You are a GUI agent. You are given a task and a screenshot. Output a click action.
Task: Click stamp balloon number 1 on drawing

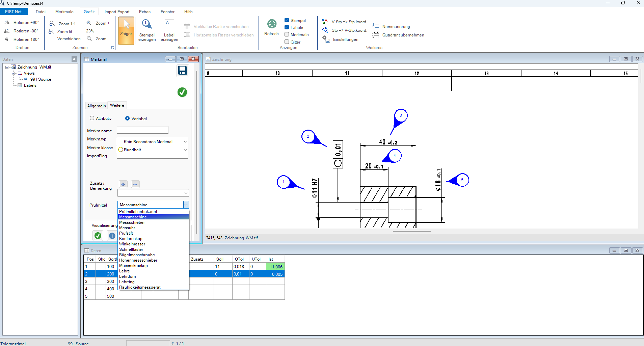click(284, 182)
